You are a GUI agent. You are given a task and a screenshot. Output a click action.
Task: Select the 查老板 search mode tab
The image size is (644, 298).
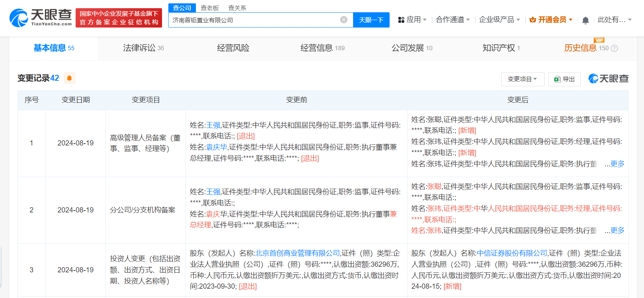(x=210, y=8)
